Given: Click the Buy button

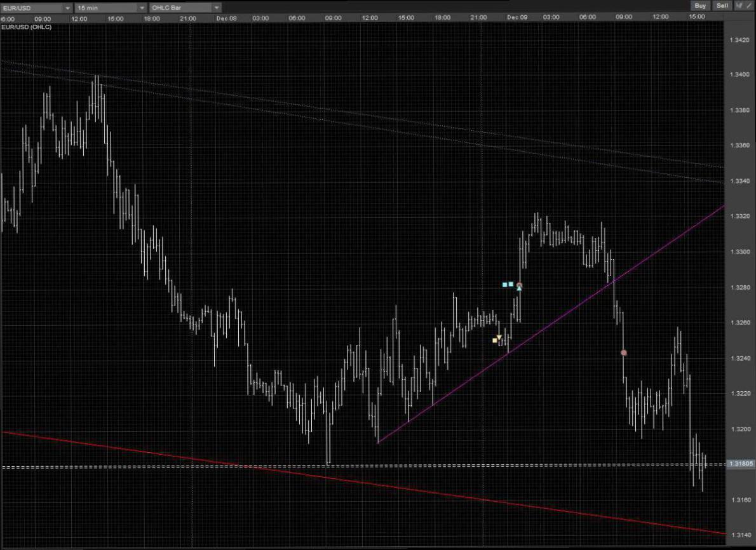Looking at the screenshot, I should 700,6.
